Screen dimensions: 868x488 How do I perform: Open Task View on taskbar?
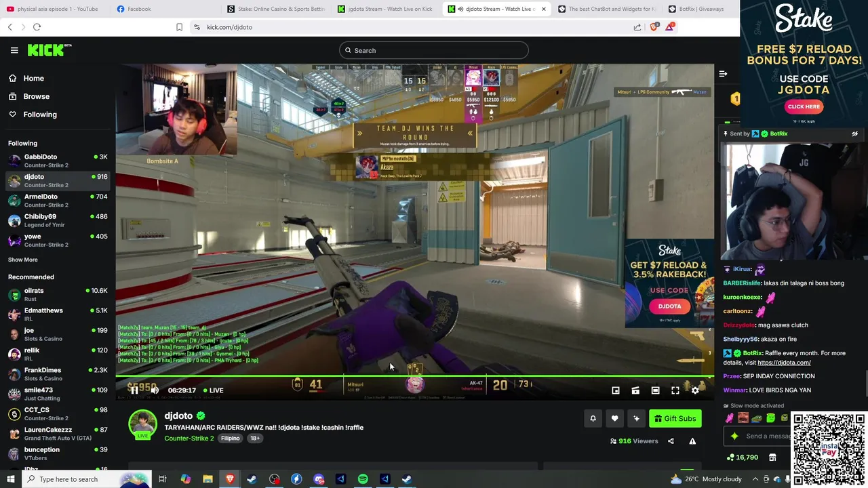(163, 479)
